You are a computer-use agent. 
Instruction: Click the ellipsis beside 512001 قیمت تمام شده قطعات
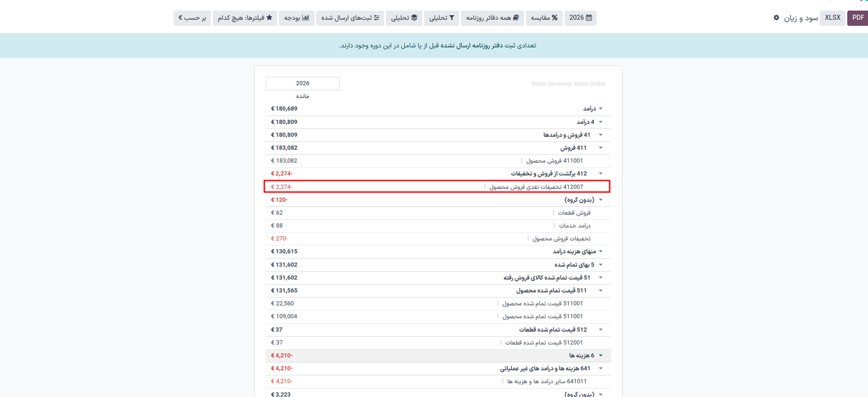coord(501,343)
